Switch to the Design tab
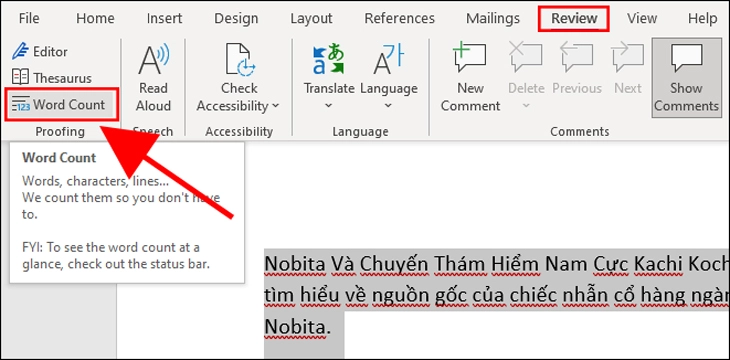 pyautogui.click(x=236, y=19)
